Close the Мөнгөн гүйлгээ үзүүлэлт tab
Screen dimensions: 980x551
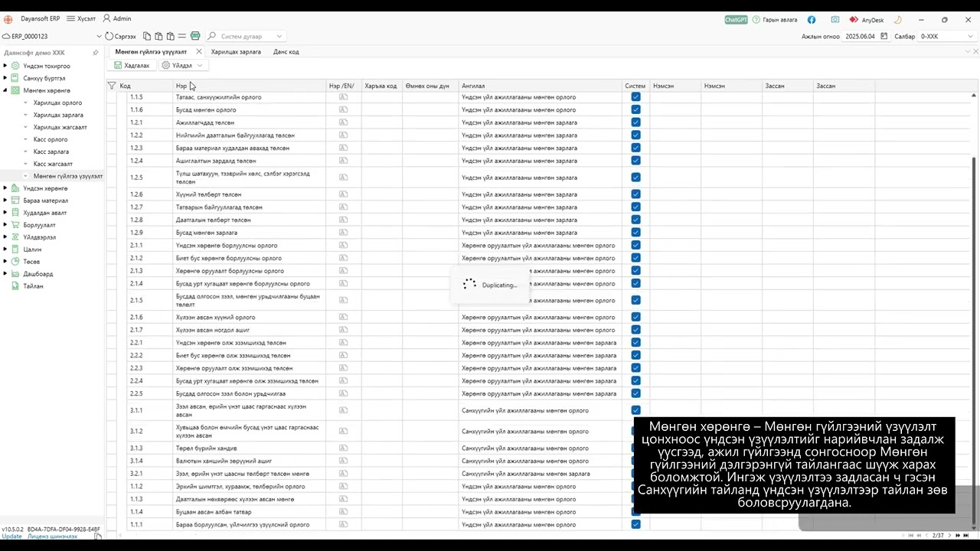[x=198, y=52]
